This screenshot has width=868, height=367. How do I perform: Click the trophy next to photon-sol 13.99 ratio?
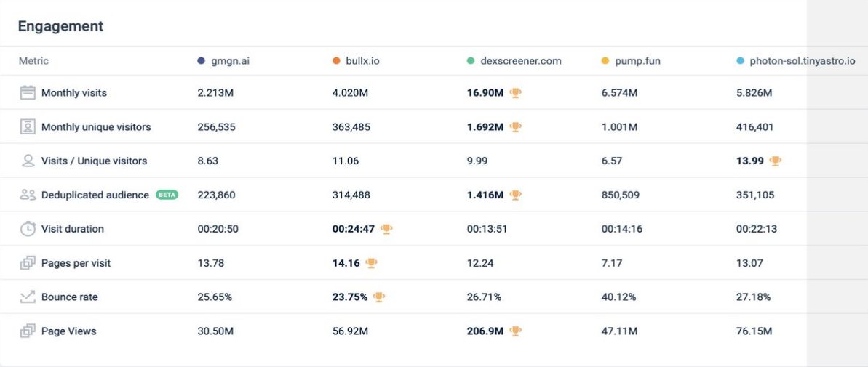point(776,161)
